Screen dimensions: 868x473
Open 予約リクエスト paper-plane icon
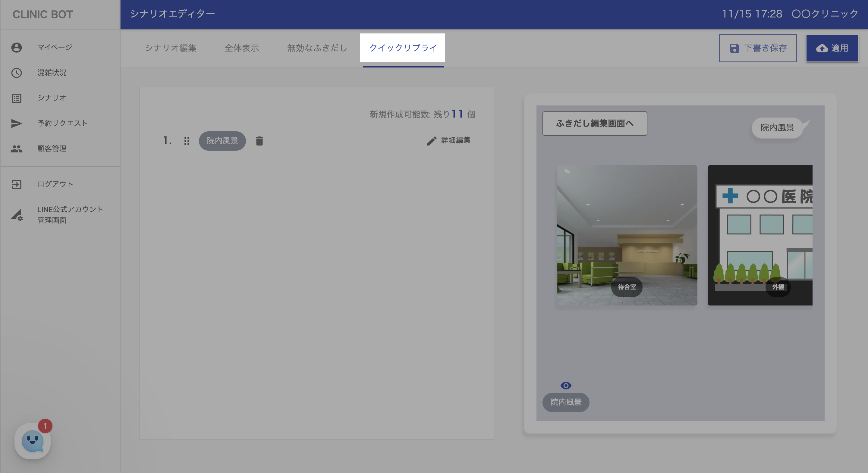click(x=17, y=123)
